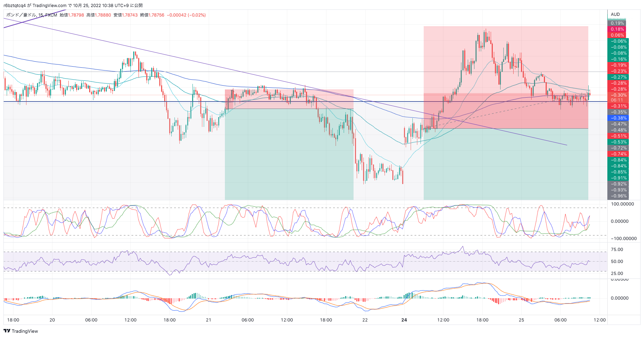This screenshot has width=644, height=337.
Task: Select the -0.74% red axis label
Action: (619, 154)
